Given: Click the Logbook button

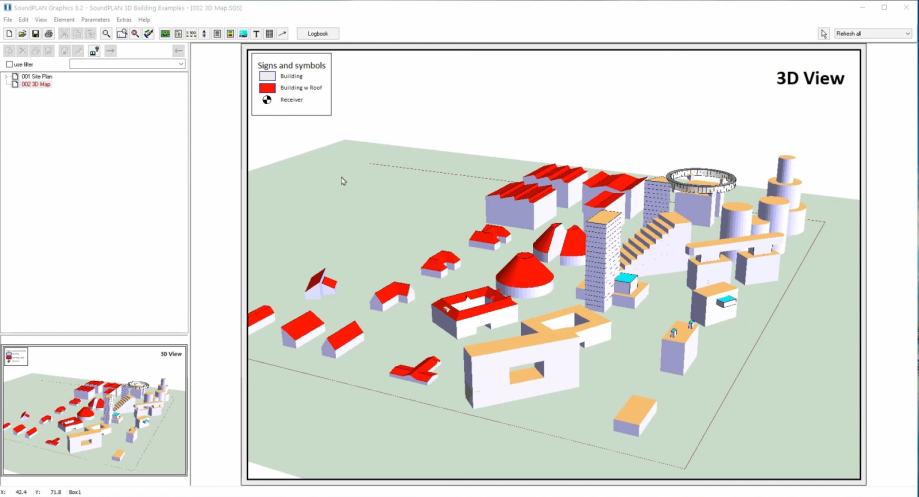Looking at the screenshot, I should click(x=318, y=34).
